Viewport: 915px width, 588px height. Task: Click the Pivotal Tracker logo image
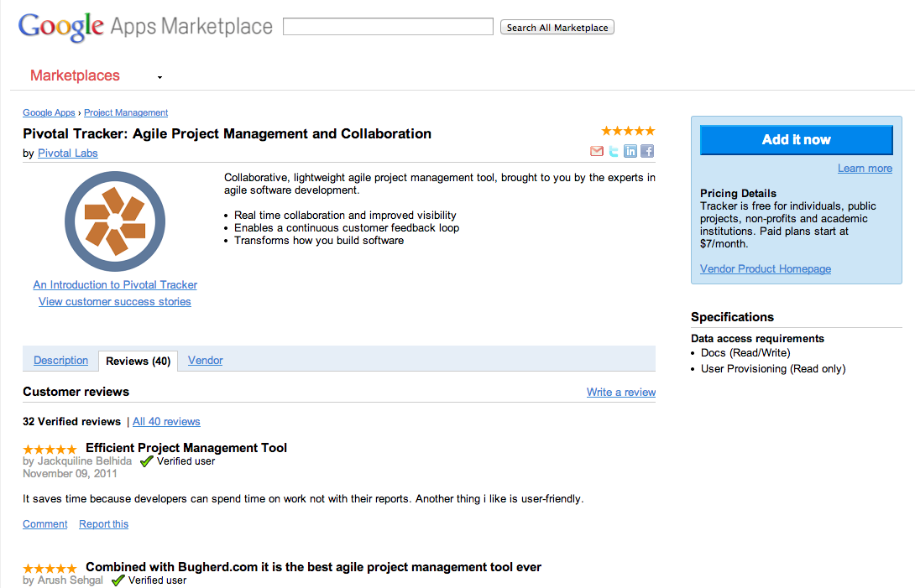tap(115, 221)
